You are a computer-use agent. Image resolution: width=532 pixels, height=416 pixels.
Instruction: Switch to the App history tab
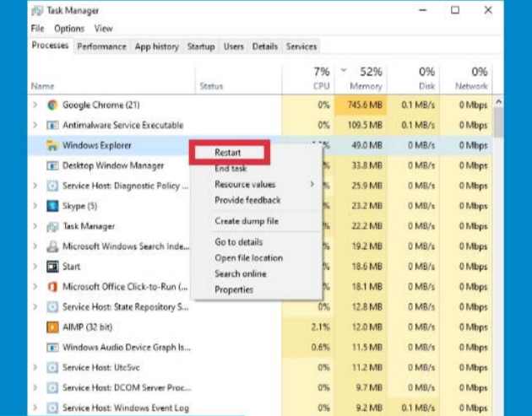tap(157, 46)
